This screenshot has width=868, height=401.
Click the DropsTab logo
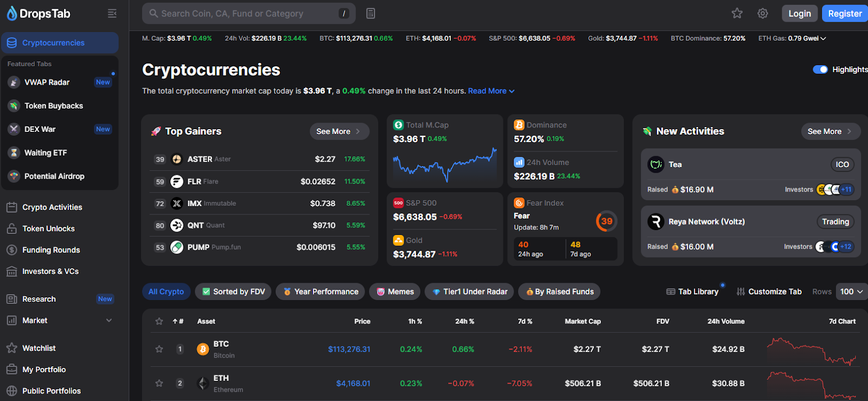pos(39,14)
